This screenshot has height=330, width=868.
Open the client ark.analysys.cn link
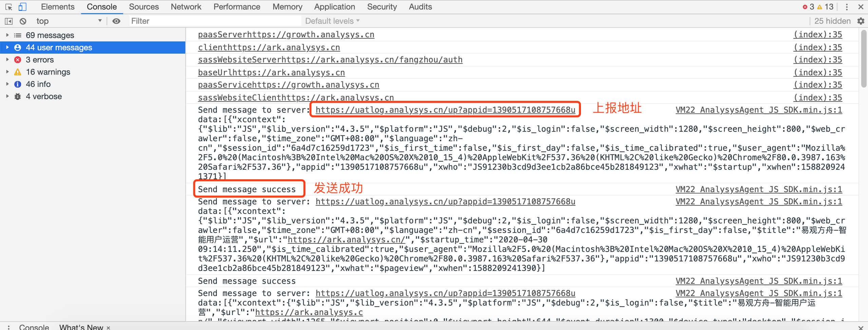pyautogui.click(x=269, y=48)
